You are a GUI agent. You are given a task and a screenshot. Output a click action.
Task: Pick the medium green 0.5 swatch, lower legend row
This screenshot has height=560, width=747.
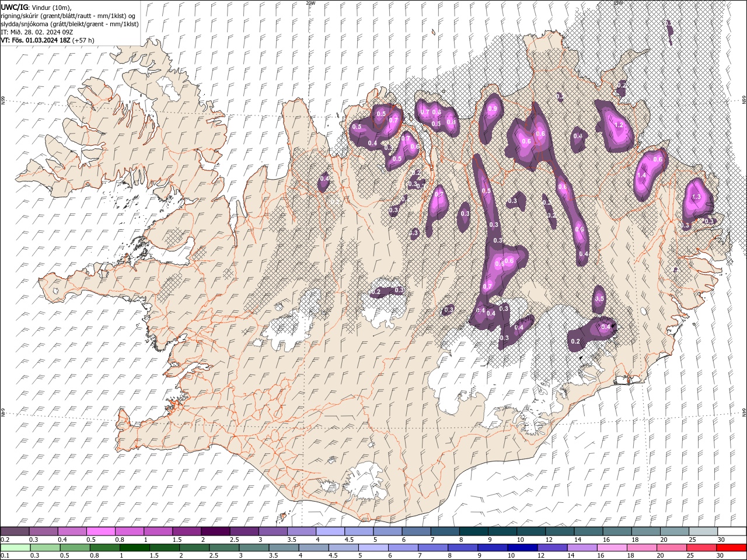click(75, 548)
